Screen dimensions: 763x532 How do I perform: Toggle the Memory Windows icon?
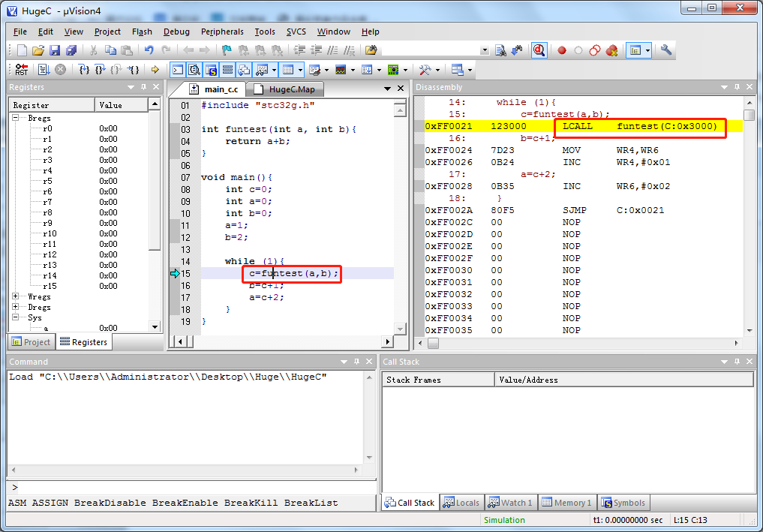tap(288, 70)
